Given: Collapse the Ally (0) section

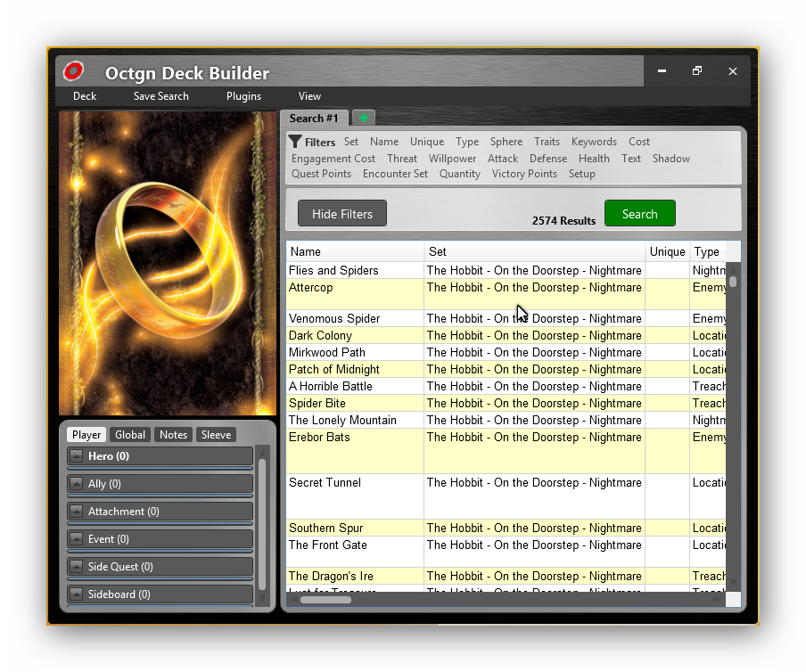Looking at the screenshot, I should (76, 483).
